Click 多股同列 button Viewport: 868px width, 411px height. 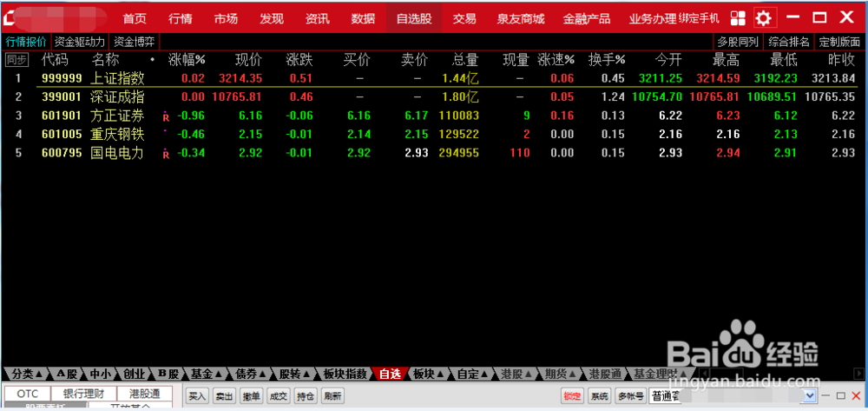(738, 42)
